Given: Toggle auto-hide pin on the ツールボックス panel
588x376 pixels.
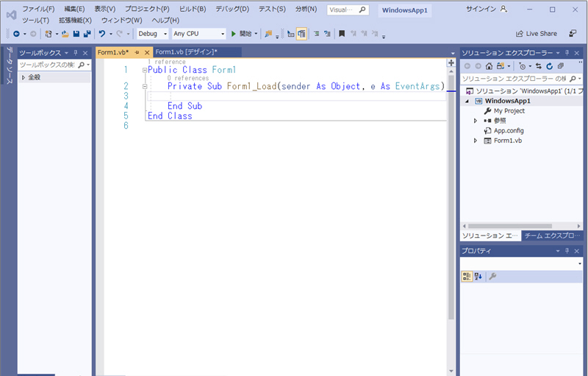Looking at the screenshot, I should [76, 53].
